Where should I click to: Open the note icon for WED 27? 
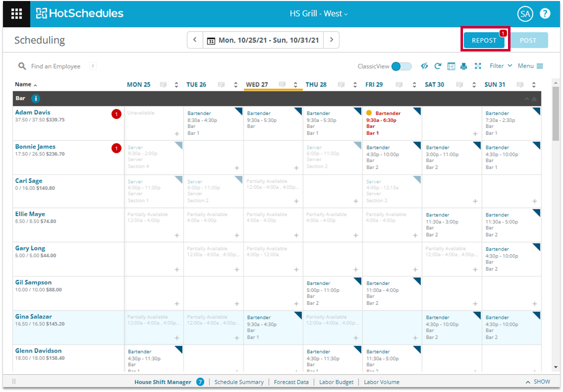tap(282, 84)
